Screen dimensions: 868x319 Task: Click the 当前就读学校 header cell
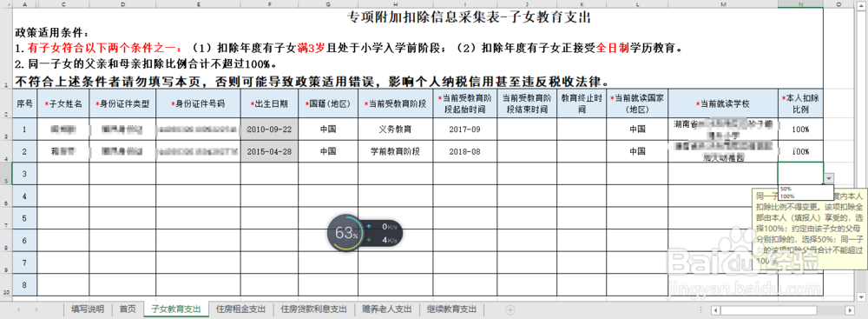click(x=723, y=103)
